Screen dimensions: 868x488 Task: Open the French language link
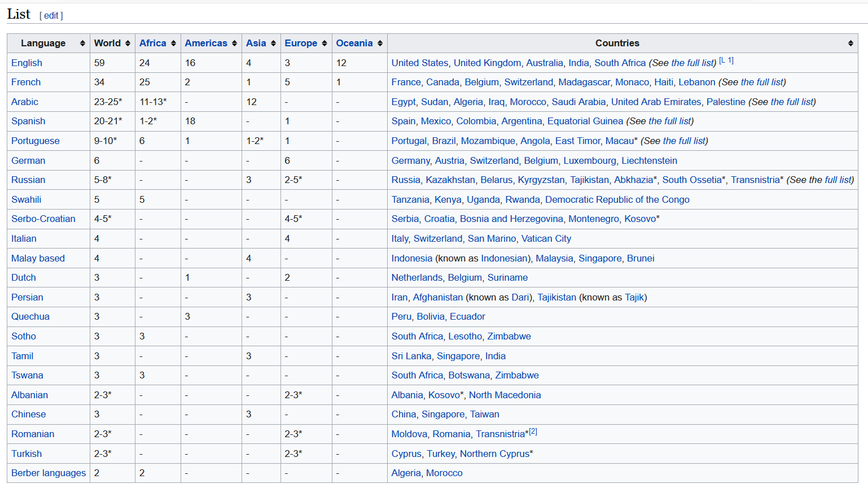tap(26, 82)
